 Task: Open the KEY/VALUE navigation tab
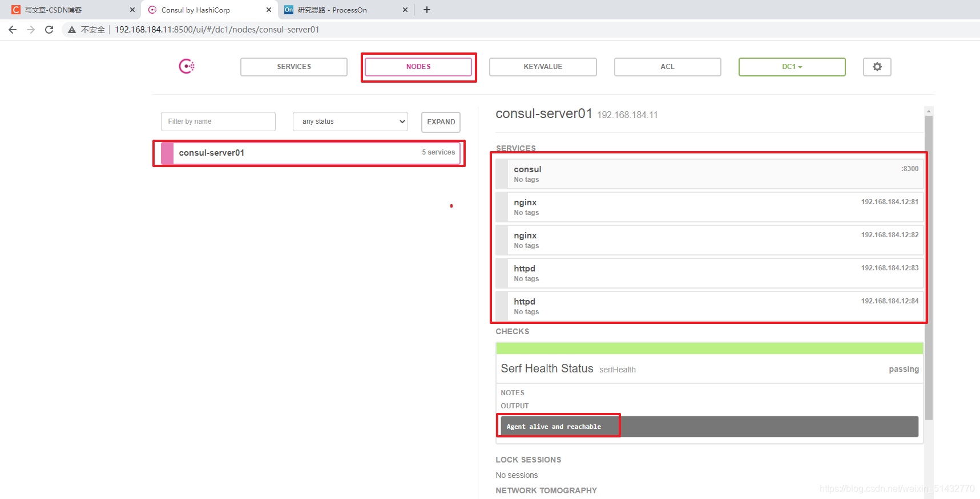[x=543, y=67]
